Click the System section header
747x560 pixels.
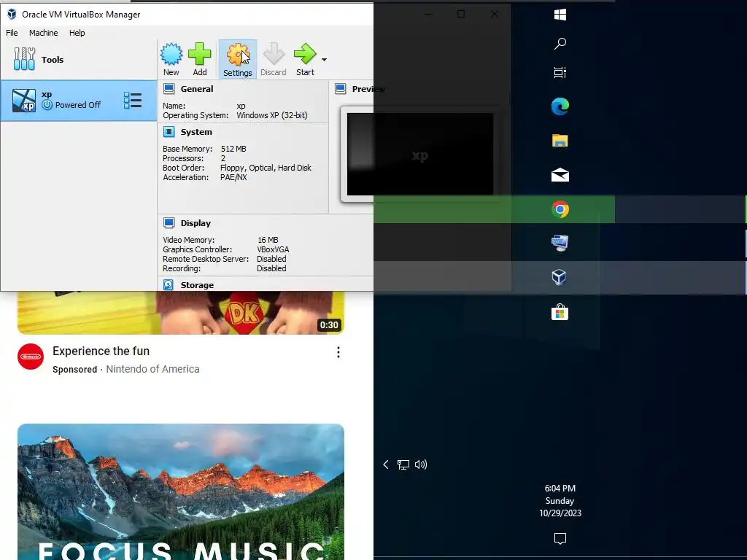(196, 132)
